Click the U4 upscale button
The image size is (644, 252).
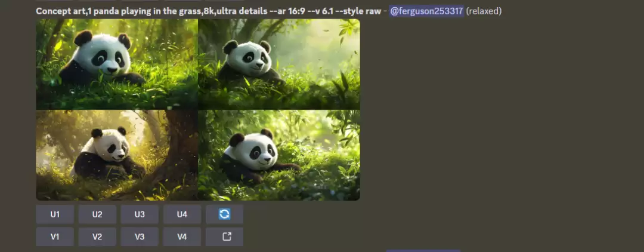[182, 214]
